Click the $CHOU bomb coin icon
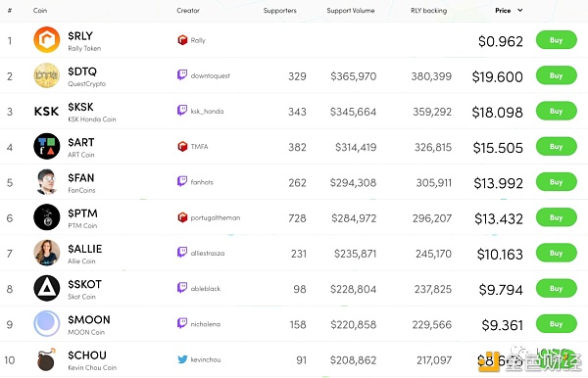Image resolution: width=588 pixels, height=378 pixels. [46, 359]
